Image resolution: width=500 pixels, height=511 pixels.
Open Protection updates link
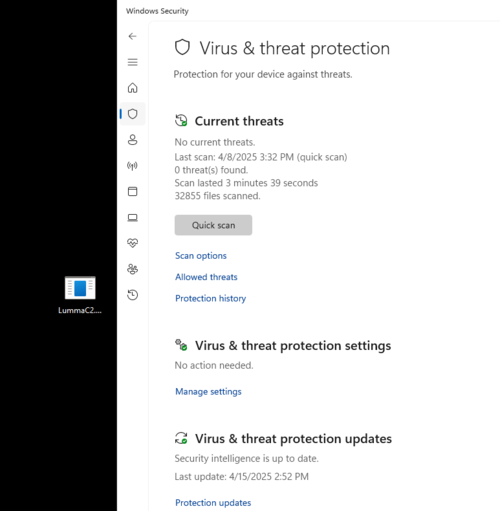click(213, 502)
